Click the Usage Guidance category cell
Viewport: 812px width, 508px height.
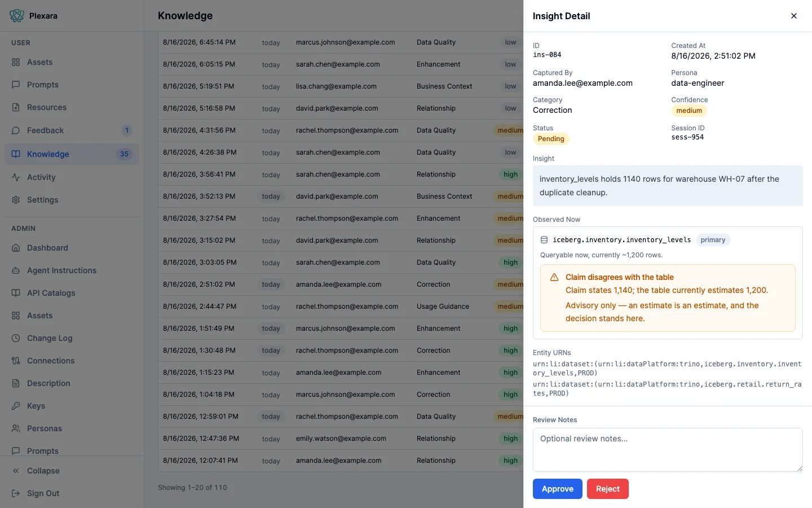coord(443,306)
